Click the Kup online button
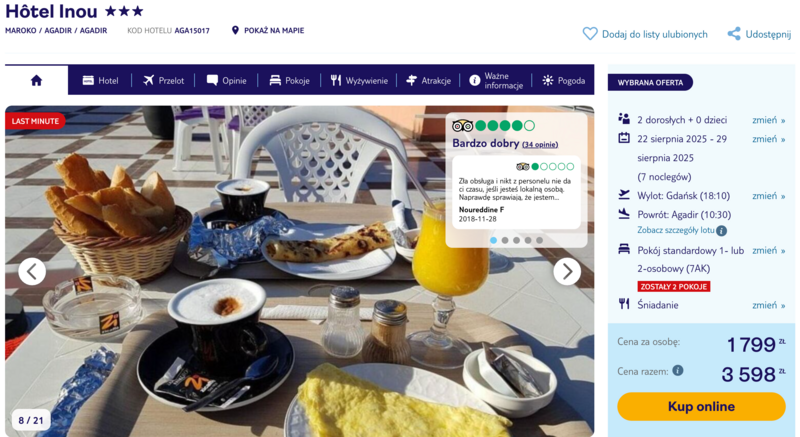800x437 pixels. pyautogui.click(x=701, y=406)
